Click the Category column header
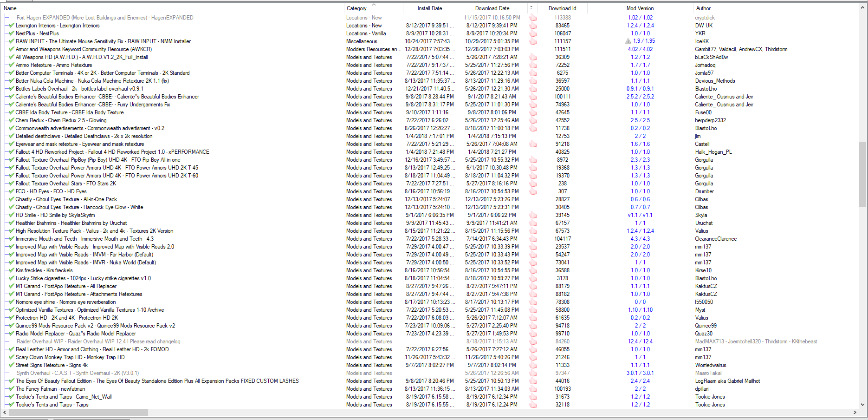 [x=373, y=8]
